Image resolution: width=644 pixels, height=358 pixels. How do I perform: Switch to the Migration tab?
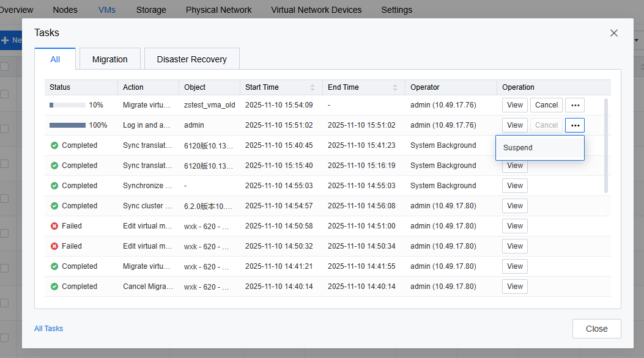pyautogui.click(x=109, y=59)
